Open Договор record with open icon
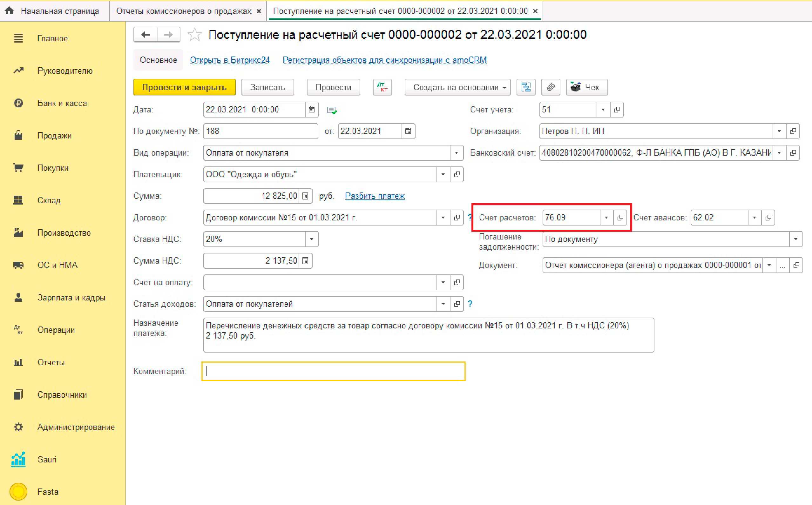Viewport: 812px width, 505px height. (x=457, y=218)
